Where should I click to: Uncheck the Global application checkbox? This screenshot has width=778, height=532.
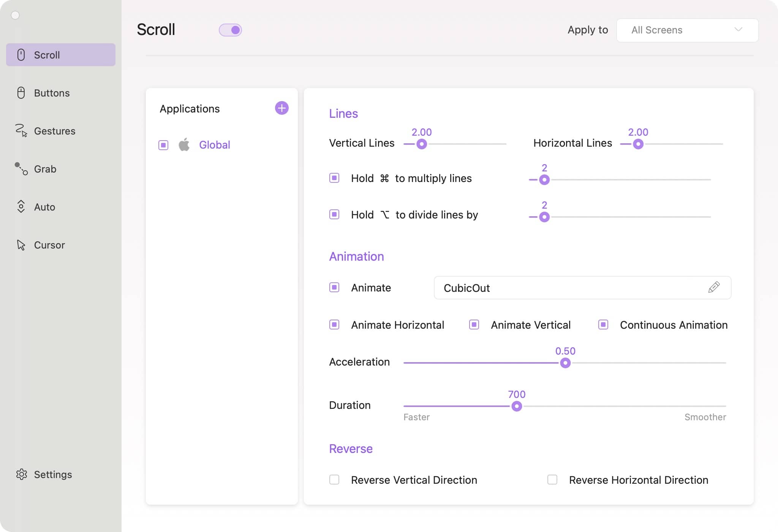163,145
